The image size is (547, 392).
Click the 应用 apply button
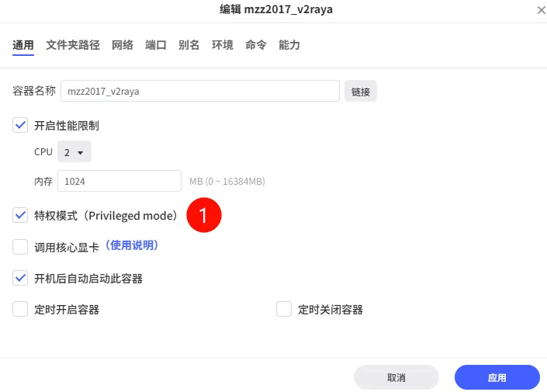click(x=497, y=377)
